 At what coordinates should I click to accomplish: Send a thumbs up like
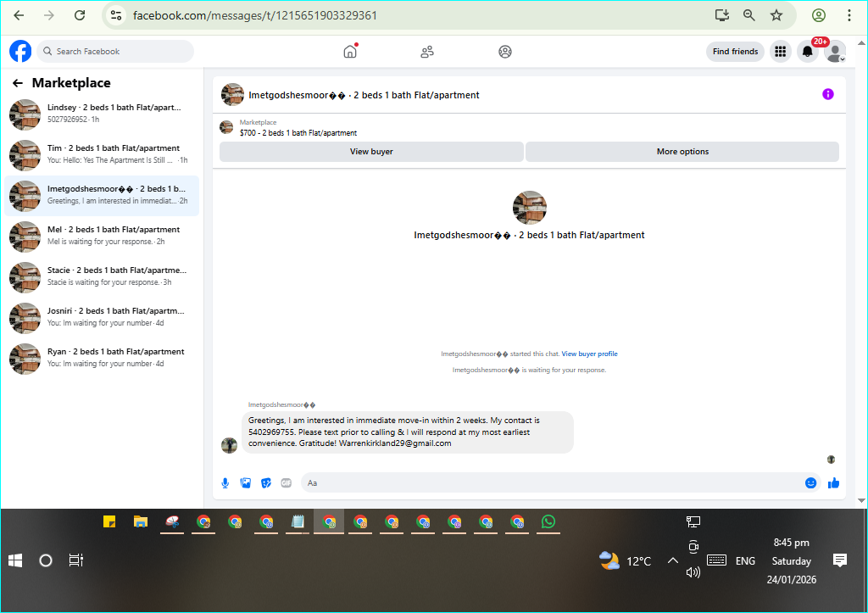click(834, 483)
